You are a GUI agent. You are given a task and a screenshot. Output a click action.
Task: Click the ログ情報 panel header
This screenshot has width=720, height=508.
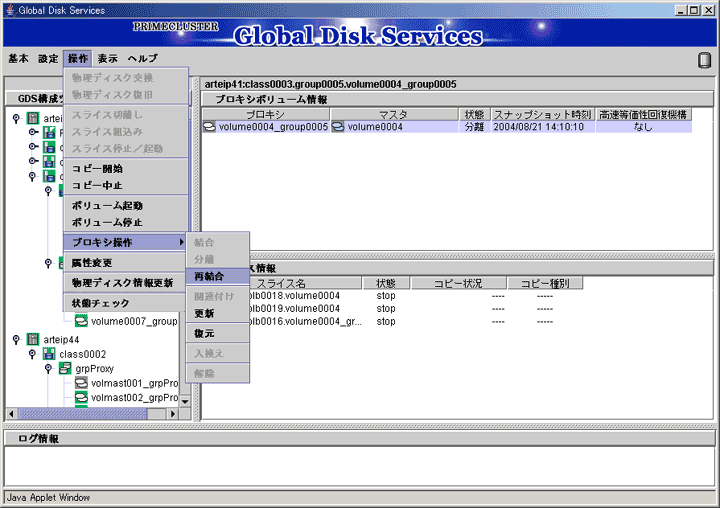(360, 439)
